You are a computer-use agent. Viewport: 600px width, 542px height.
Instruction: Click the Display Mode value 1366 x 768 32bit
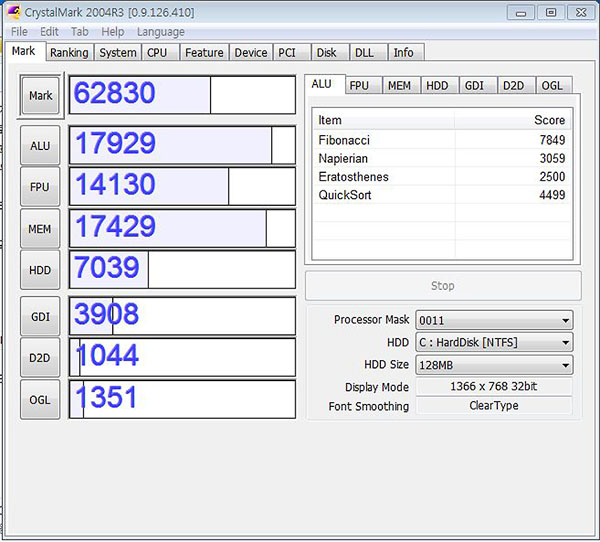click(x=494, y=386)
